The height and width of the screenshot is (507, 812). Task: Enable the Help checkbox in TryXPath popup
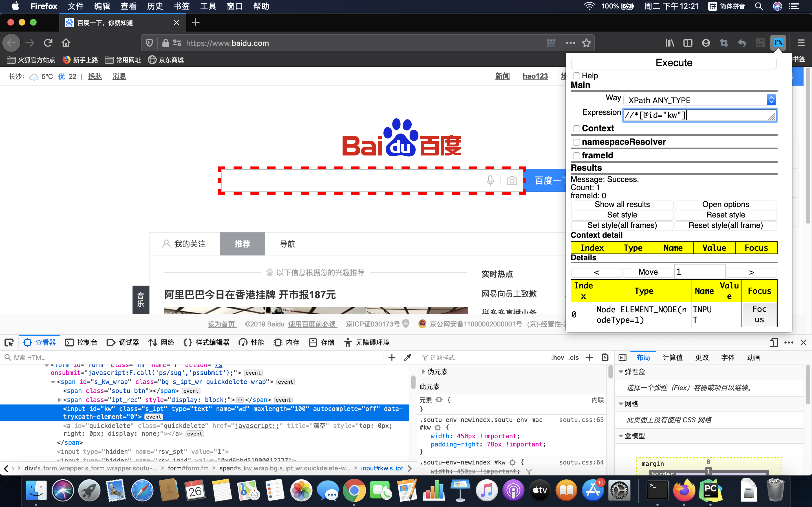pyautogui.click(x=577, y=76)
